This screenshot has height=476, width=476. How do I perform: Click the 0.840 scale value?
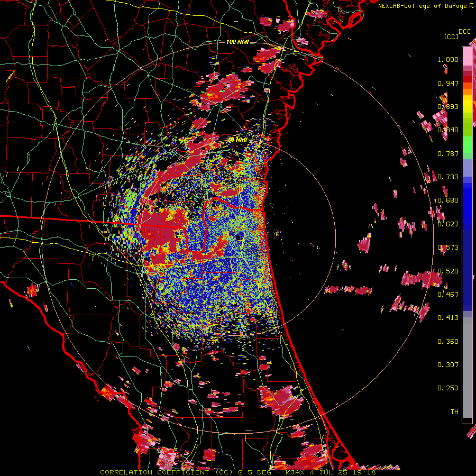tap(448, 130)
